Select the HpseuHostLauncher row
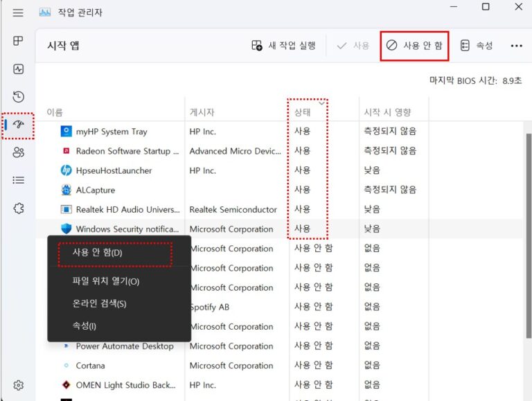The image size is (532, 401). pos(279,170)
